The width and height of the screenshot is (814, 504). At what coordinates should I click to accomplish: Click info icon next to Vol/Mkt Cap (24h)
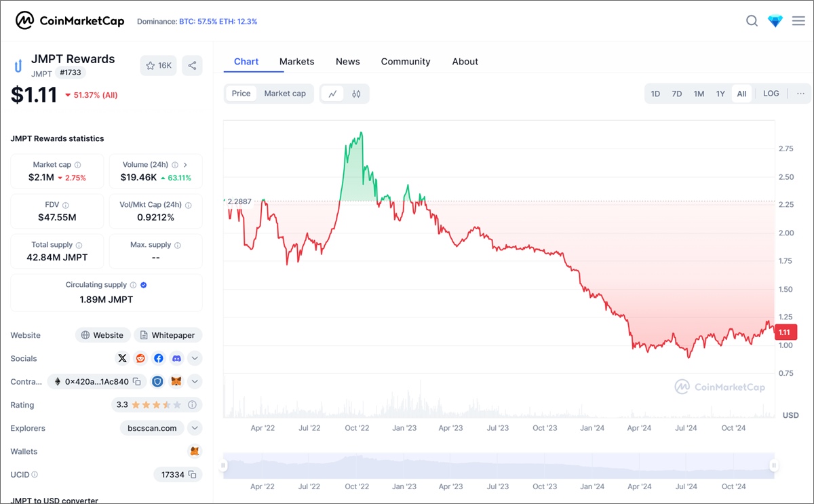click(189, 205)
